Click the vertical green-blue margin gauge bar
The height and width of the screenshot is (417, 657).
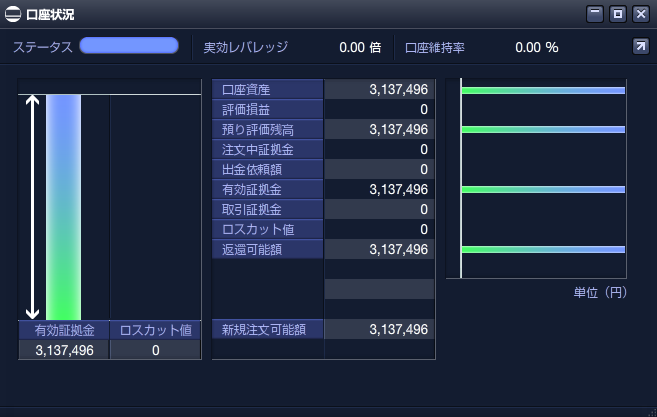[64, 207]
